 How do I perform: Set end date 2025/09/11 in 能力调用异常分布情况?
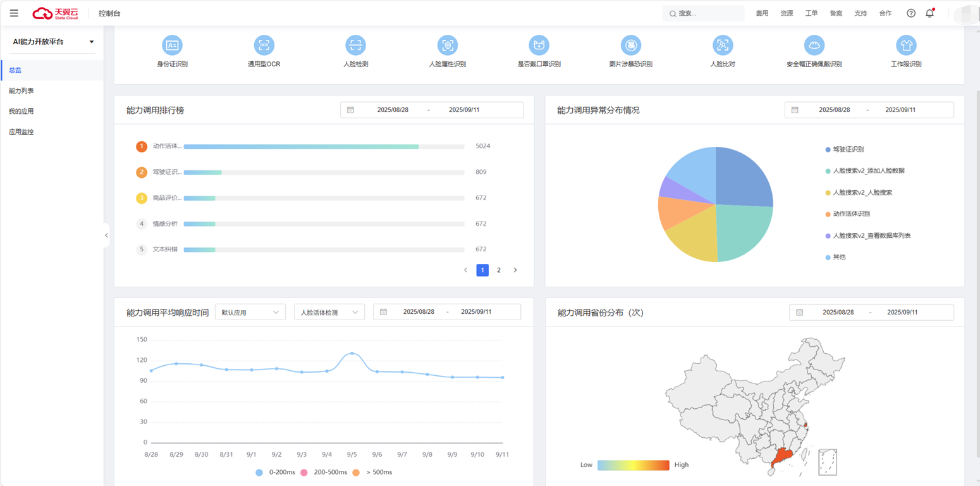pyautogui.click(x=901, y=109)
